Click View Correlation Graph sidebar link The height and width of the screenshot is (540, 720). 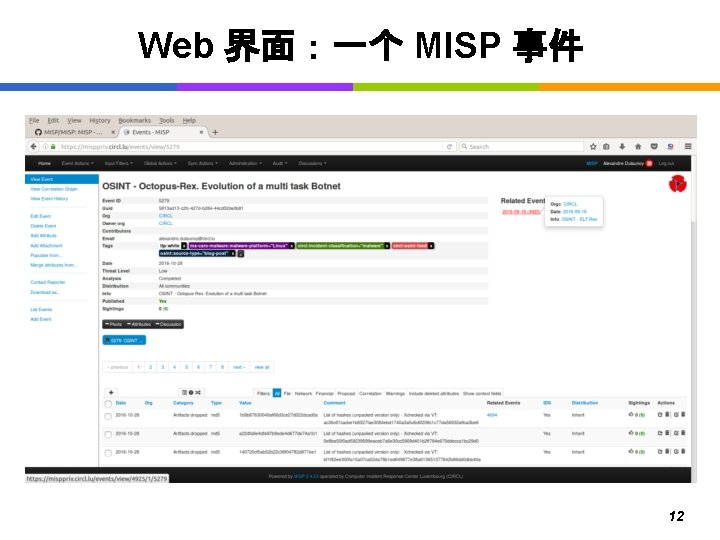(54, 189)
